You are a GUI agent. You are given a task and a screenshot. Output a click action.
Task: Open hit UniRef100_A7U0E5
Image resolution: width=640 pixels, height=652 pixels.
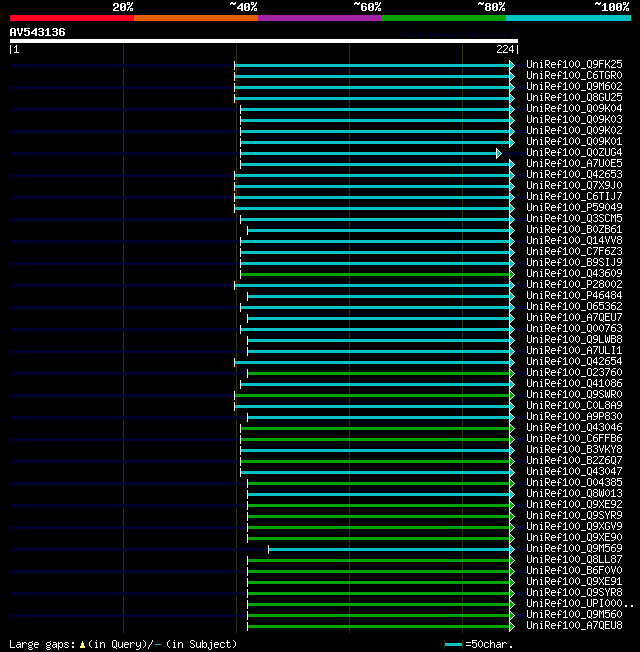click(x=574, y=163)
